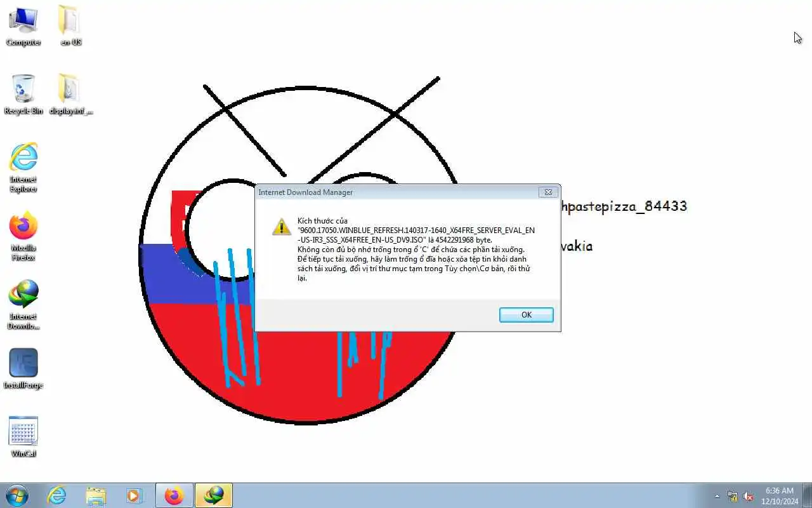Open the Recycle Bin icon
Image resolution: width=812 pixels, height=508 pixels.
pyautogui.click(x=23, y=94)
